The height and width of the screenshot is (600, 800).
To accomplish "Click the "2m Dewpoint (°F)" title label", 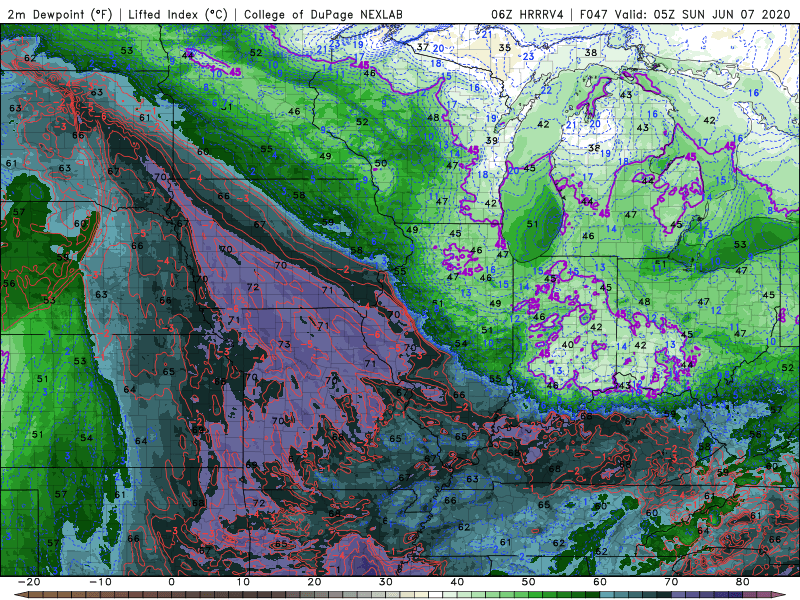I will [x=60, y=14].
